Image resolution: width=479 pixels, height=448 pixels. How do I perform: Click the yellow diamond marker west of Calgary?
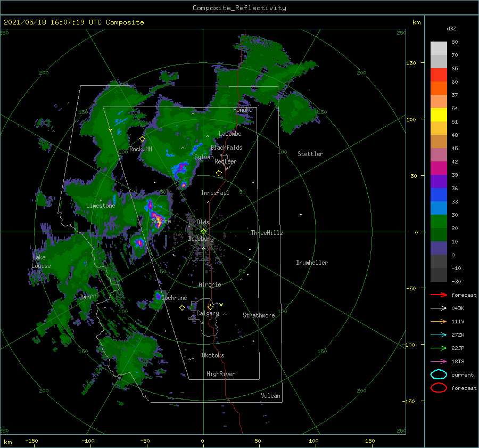tap(182, 308)
